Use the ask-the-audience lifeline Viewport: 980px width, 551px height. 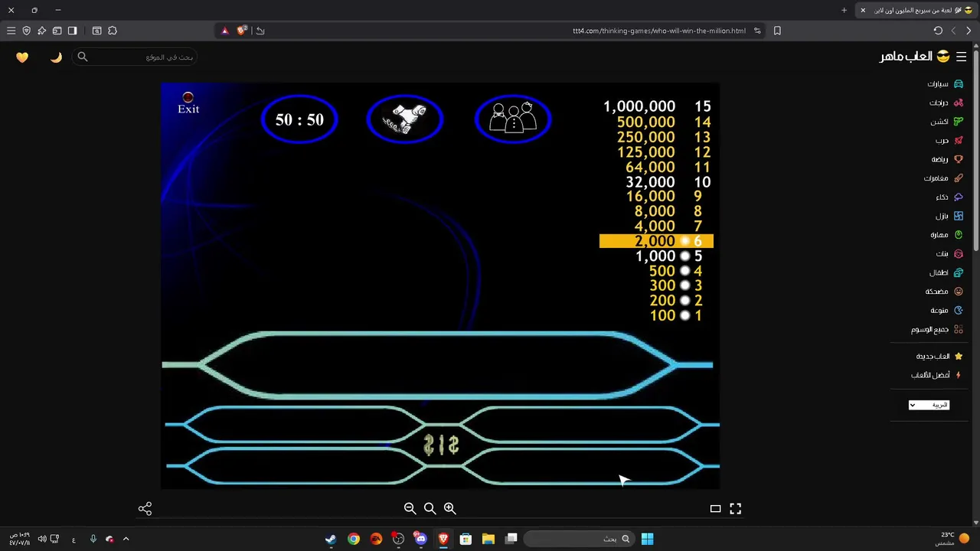(512, 119)
